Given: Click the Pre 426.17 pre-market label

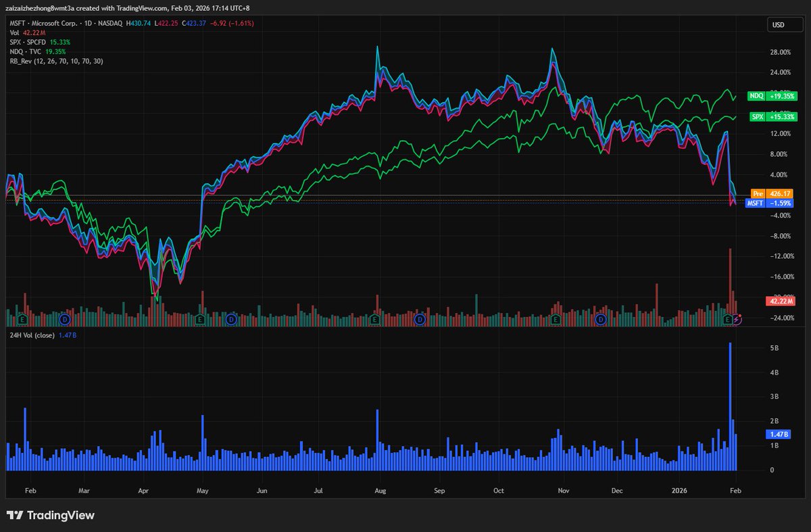Looking at the screenshot, I should 773,193.
